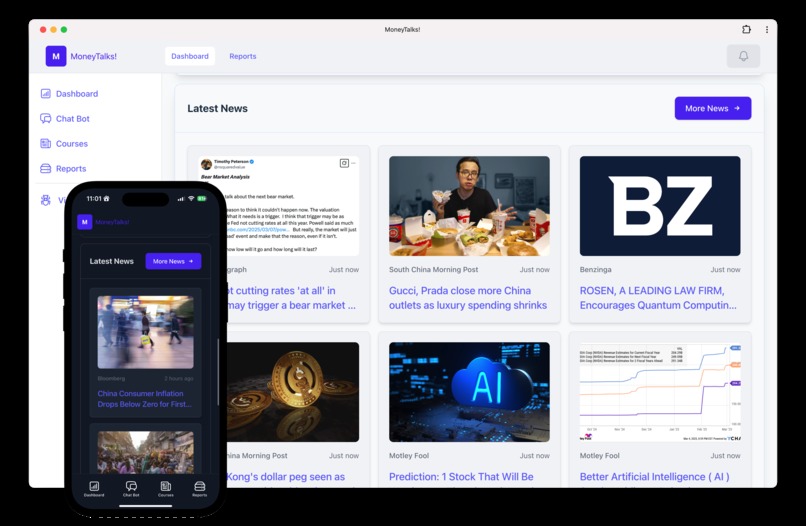This screenshot has height=526, width=806.
Task: Open the notification bell in the header
Action: (743, 56)
